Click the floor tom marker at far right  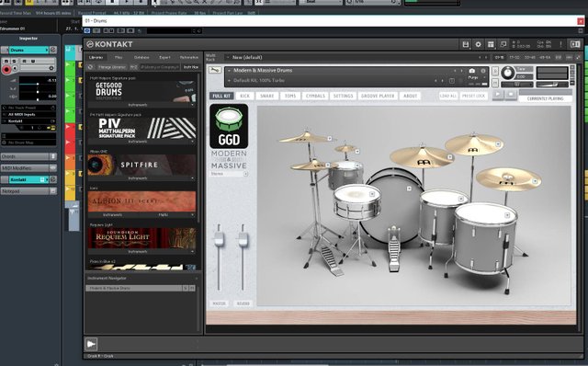click(x=507, y=215)
